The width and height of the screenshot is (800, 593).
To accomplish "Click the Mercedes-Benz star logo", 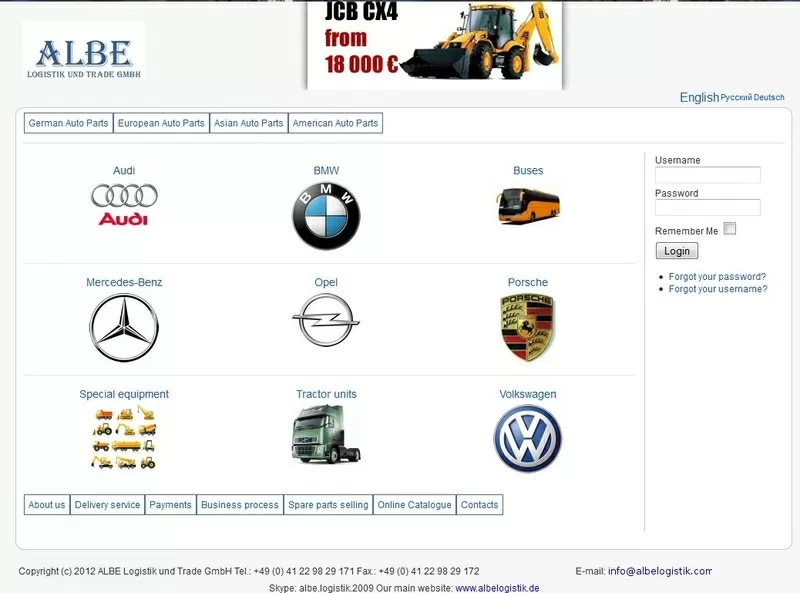I will pos(124,327).
